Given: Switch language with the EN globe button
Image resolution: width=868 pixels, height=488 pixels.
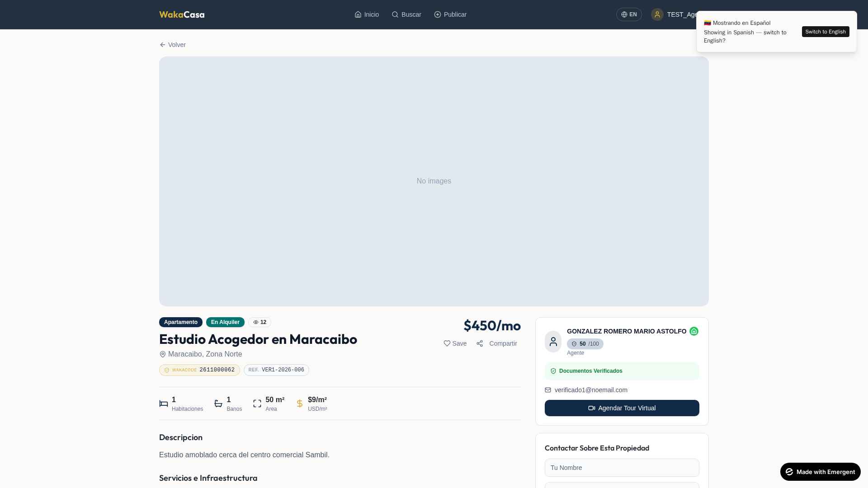Looking at the screenshot, I should 629,14.
